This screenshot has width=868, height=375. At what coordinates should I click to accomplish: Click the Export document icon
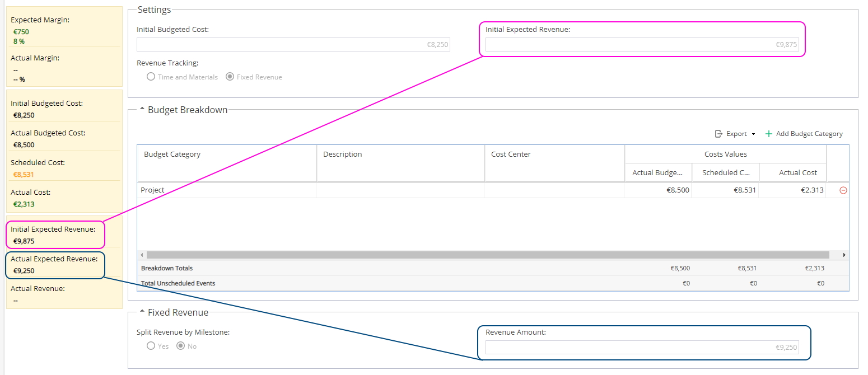tap(719, 134)
